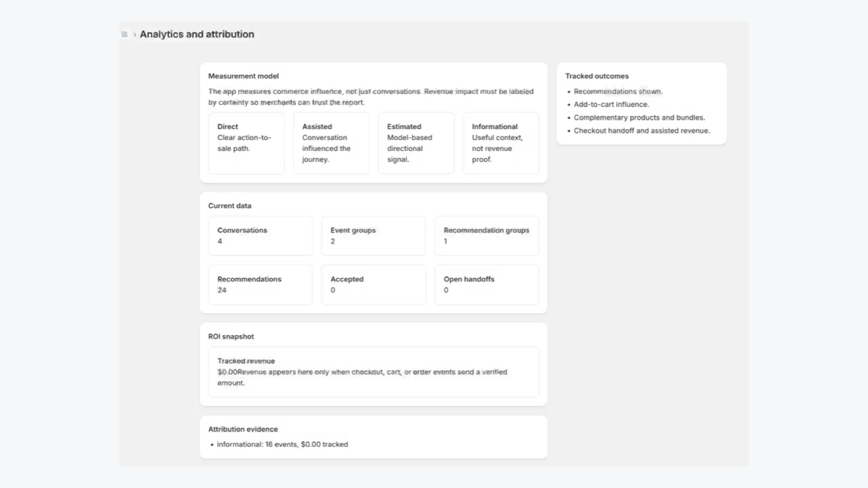Click the Event groups metric tile
The image size is (868, 488).
[374, 236]
